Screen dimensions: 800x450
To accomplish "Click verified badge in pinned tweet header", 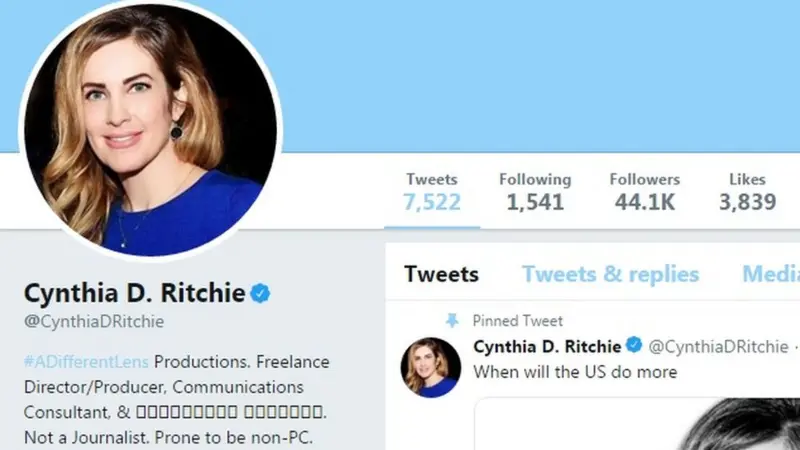I will [x=634, y=345].
